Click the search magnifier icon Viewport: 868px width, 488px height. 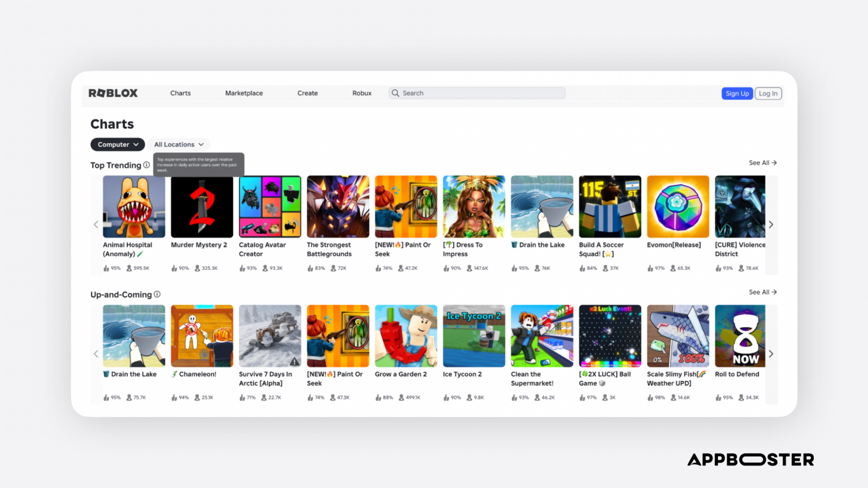pos(395,93)
